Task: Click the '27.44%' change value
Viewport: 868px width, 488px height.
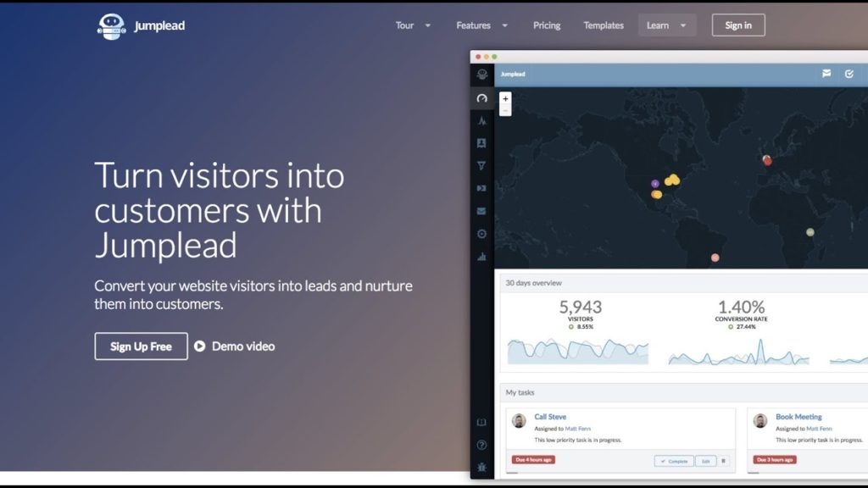Action: click(x=746, y=327)
